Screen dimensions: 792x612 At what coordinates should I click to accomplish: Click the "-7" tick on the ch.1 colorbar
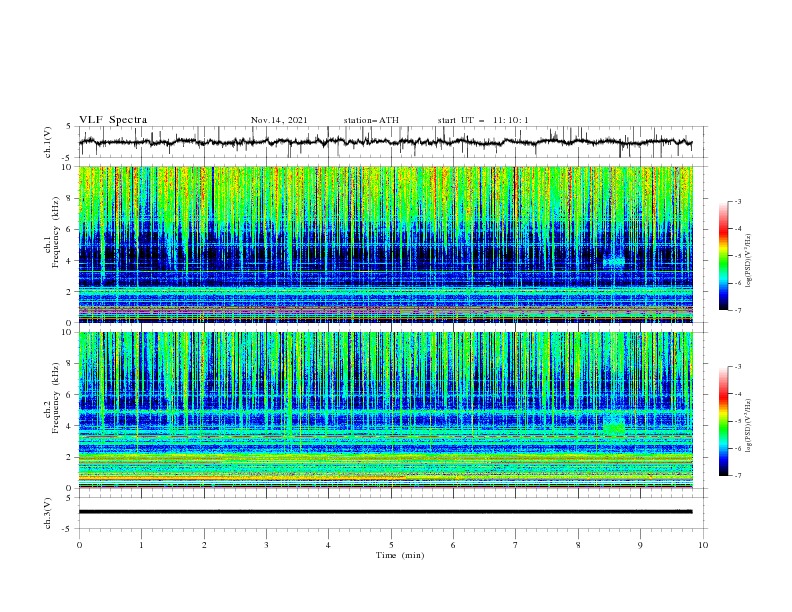click(737, 310)
